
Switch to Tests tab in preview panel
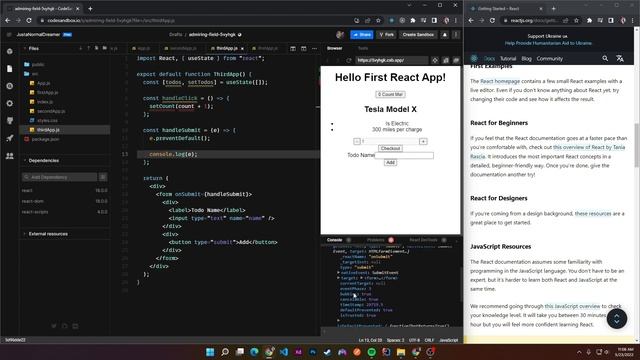coord(363,48)
